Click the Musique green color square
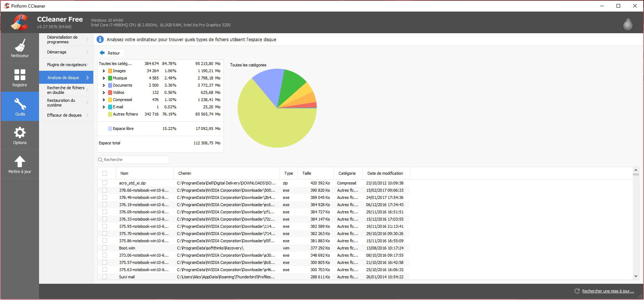Image resolution: width=644 pixels, height=300 pixels. (x=110, y=78)
